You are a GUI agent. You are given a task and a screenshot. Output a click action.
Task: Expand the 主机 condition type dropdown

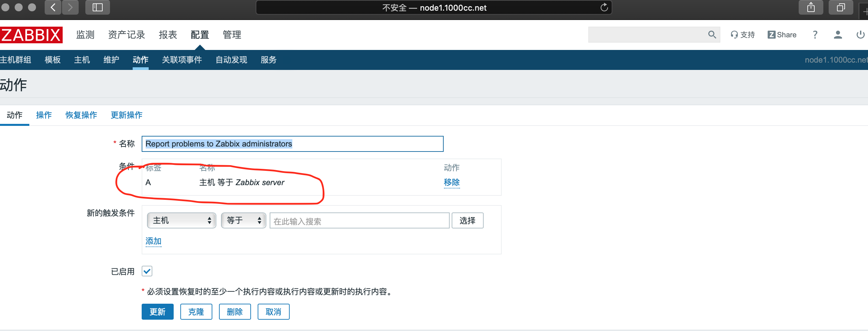(x=182, y=220)
